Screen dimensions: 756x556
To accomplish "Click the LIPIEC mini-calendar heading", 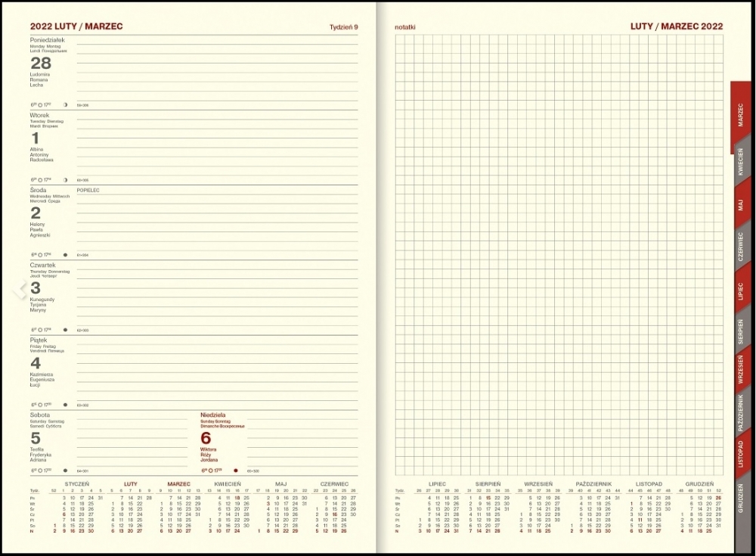I will 437,484.
